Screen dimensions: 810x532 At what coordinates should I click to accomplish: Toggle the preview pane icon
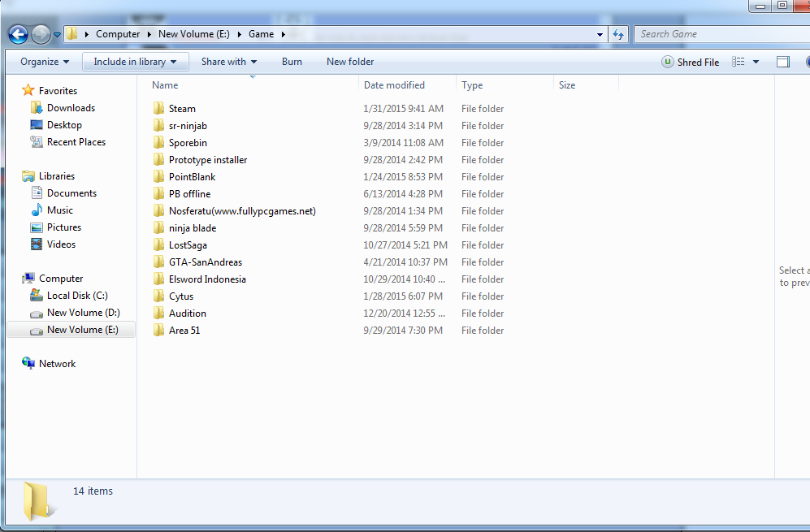[783, 62]
